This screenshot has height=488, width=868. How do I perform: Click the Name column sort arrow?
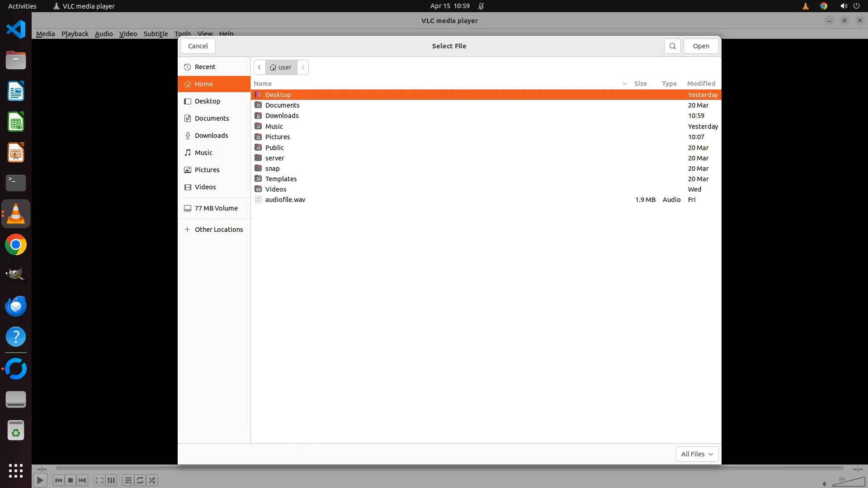click(624, 84)
